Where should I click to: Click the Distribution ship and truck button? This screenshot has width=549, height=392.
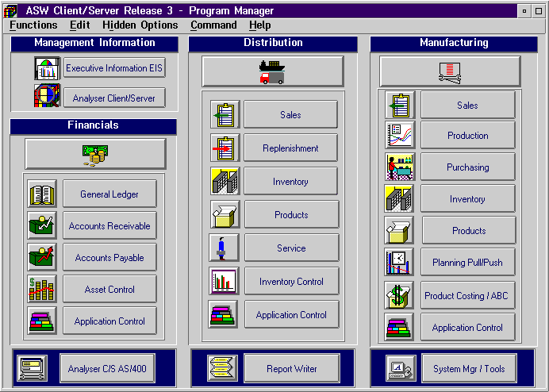click(273, 71)
